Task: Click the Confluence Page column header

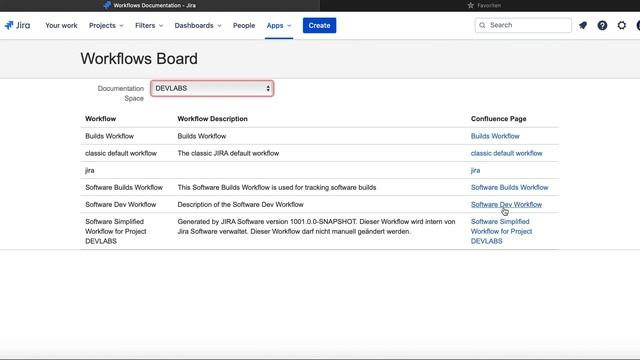Action: [x=498, y=119]
